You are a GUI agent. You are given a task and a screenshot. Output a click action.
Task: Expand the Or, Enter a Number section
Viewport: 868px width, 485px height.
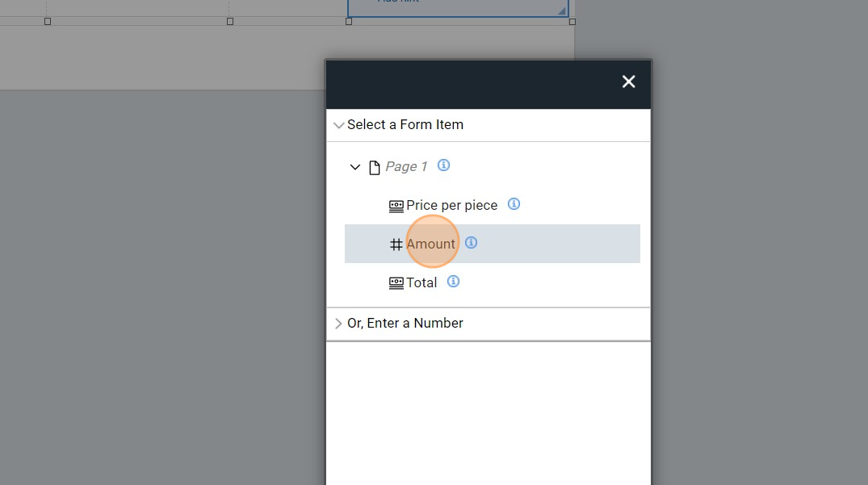pyautogui.click(x=338, y=324)
